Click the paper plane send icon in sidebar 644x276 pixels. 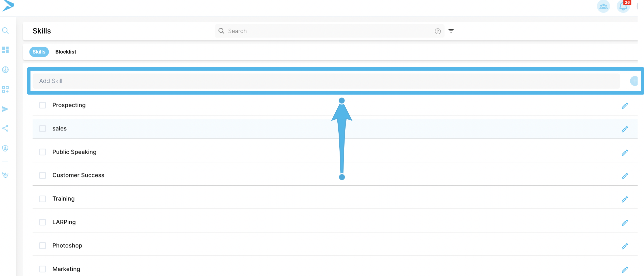5,109
